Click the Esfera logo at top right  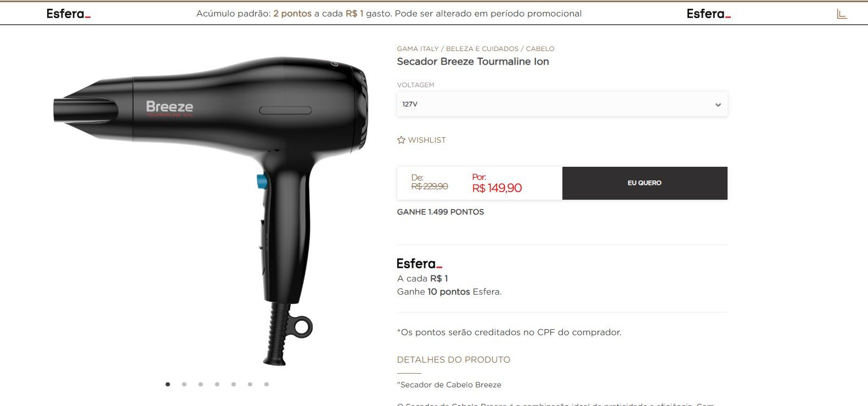[x=709, y=14]
